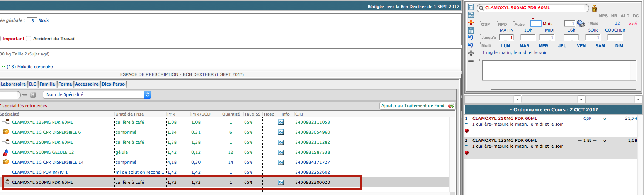Toggle the Accident du Travail checkbox
Screen dimensions: 644x195
[x=29, y=39]
